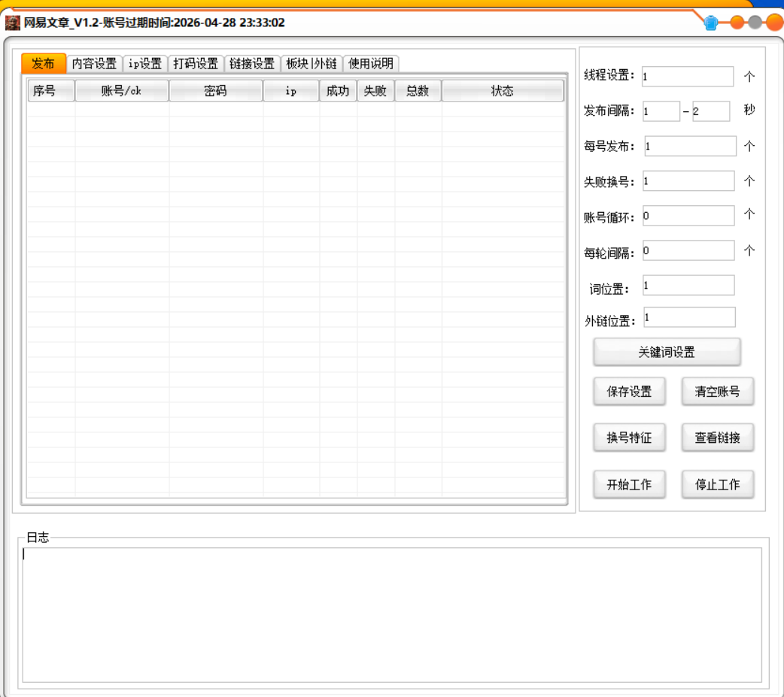Image resolution: width=784 pixels, height=697 pixels.
Task: Click the app icon in title bar
Action: point(13,23)
